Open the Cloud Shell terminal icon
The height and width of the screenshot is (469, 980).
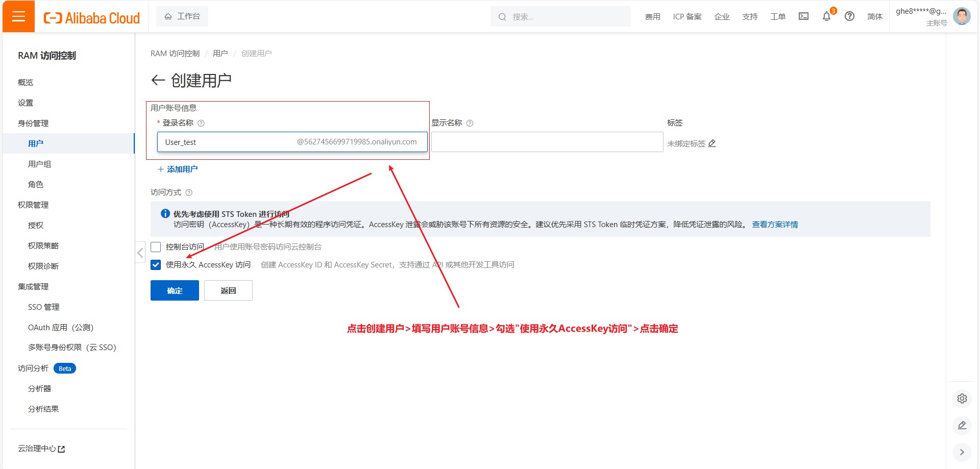(x=803, y=16)
